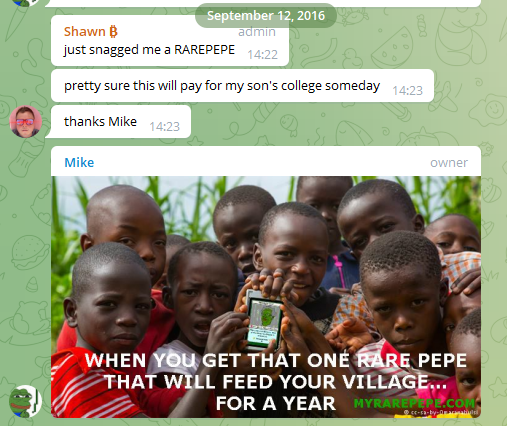
Task: Click the MYRAREPEPE.COM watermark in the image
Action: tap(414, 403)
